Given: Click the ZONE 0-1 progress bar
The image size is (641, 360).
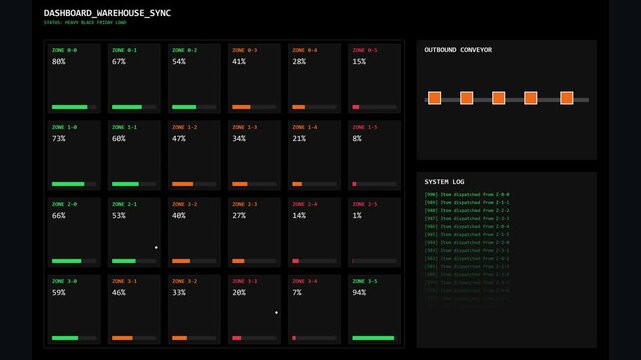Looking at the screenshot, I should pos(134,107).
